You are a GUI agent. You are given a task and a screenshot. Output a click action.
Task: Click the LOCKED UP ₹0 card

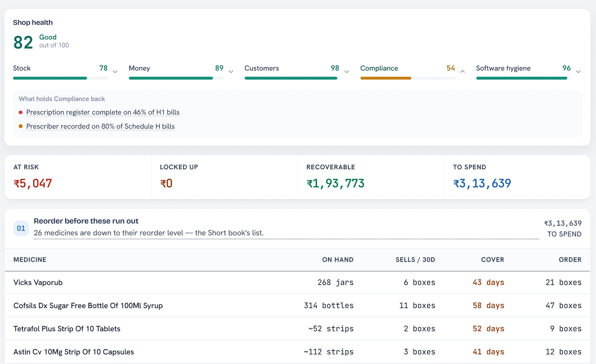[x=224, y=177]
